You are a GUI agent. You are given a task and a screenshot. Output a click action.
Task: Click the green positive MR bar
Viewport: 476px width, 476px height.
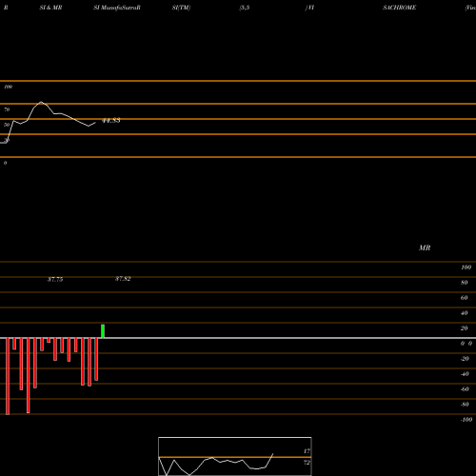(103, 331)
